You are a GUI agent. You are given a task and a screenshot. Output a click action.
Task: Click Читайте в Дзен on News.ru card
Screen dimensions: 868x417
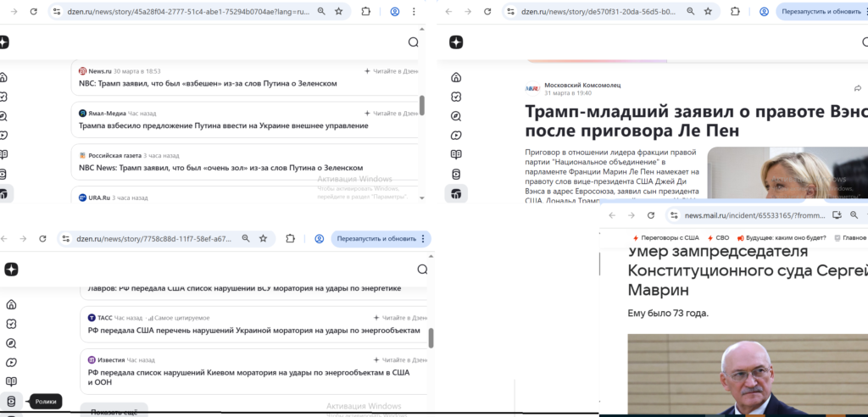(392, 71)
